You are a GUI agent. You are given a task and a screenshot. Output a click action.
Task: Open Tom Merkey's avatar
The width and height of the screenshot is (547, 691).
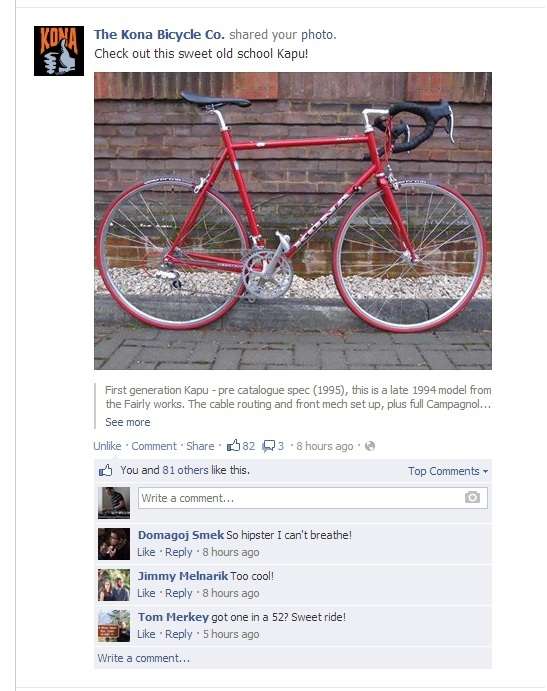click(x=114, y=626)
